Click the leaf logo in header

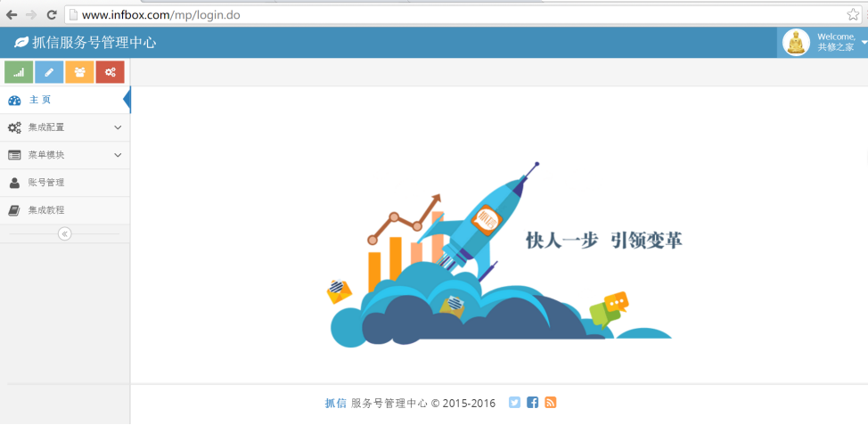coord(21,42)
